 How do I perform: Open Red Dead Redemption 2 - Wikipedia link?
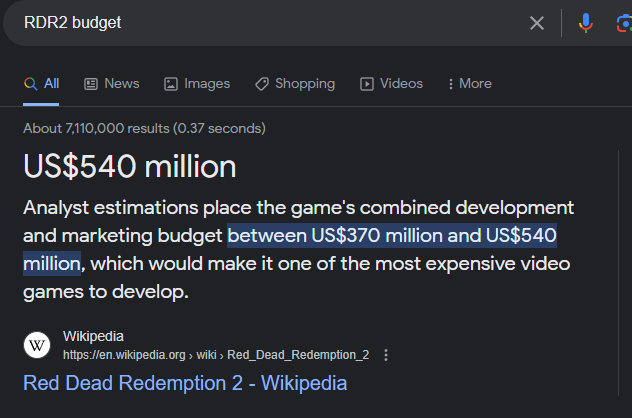[185, 383]
